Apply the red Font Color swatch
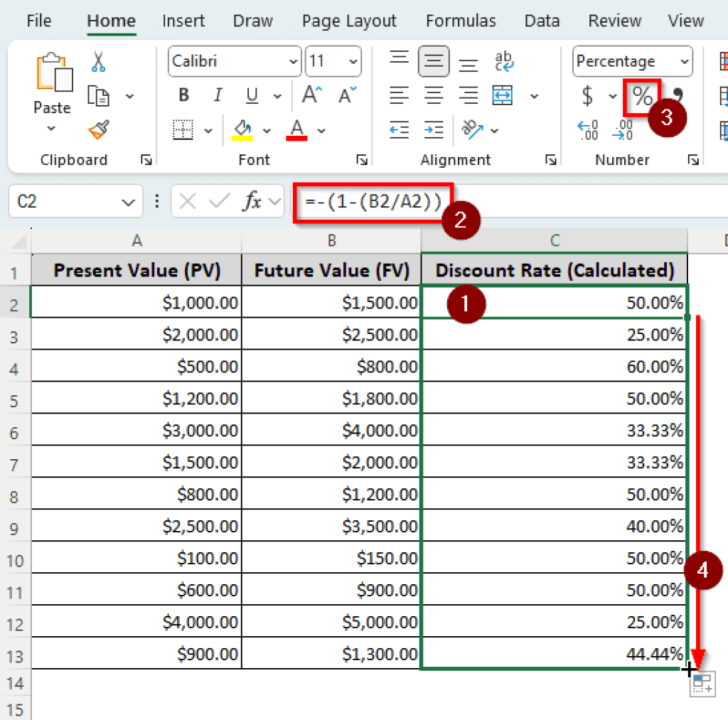728x720 pixels. click(x=297, y=131)
